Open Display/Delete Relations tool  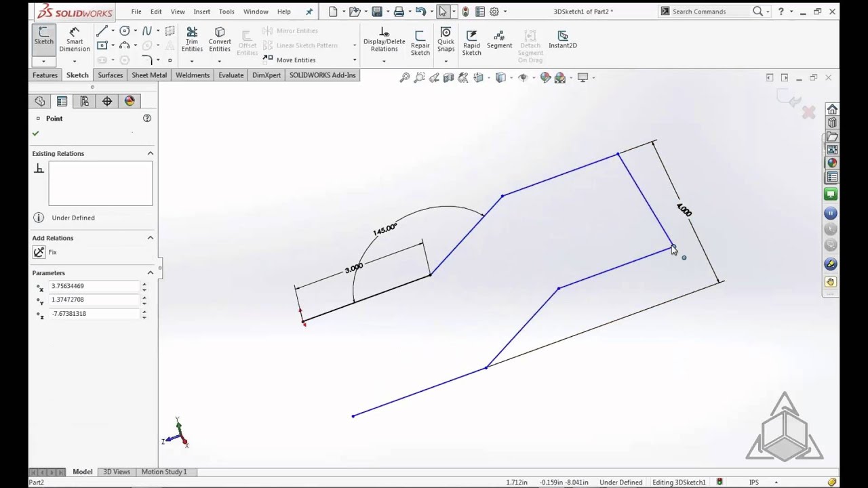tap(384, 40)
